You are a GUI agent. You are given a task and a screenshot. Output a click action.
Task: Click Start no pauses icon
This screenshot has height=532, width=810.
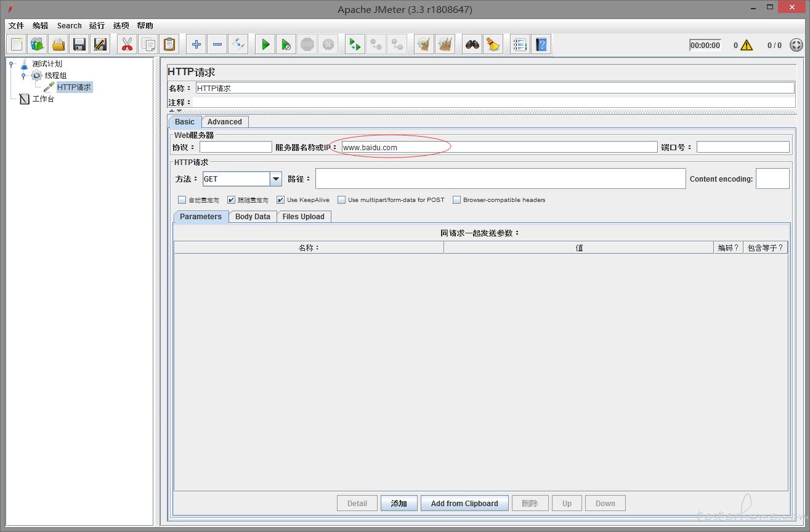click(286, 44)
